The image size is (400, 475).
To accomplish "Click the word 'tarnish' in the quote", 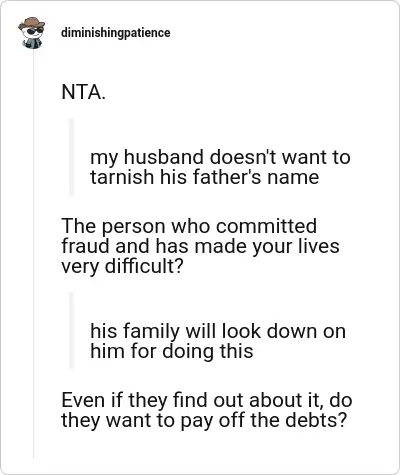I will (122, 177).
